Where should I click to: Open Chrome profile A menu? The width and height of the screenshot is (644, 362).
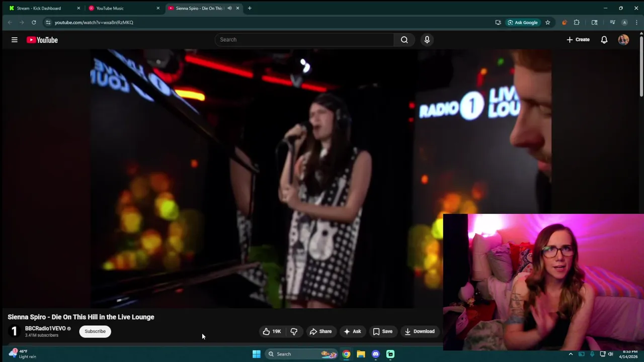(624, 22)
